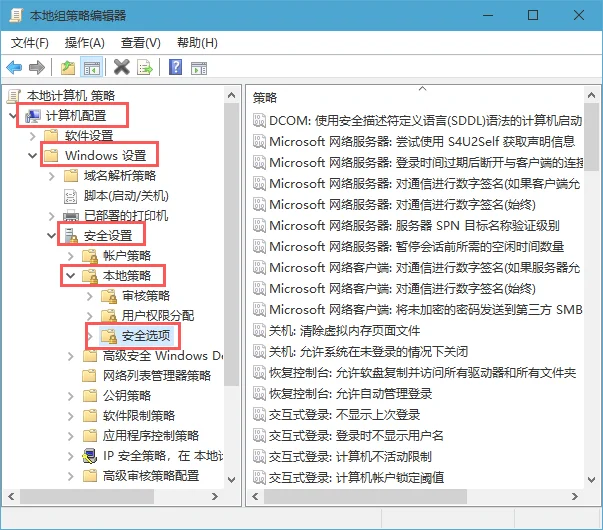Viewport: 603px width, 530px height.
Task: Open the 查看(V) menu
Action: (140, 43)
